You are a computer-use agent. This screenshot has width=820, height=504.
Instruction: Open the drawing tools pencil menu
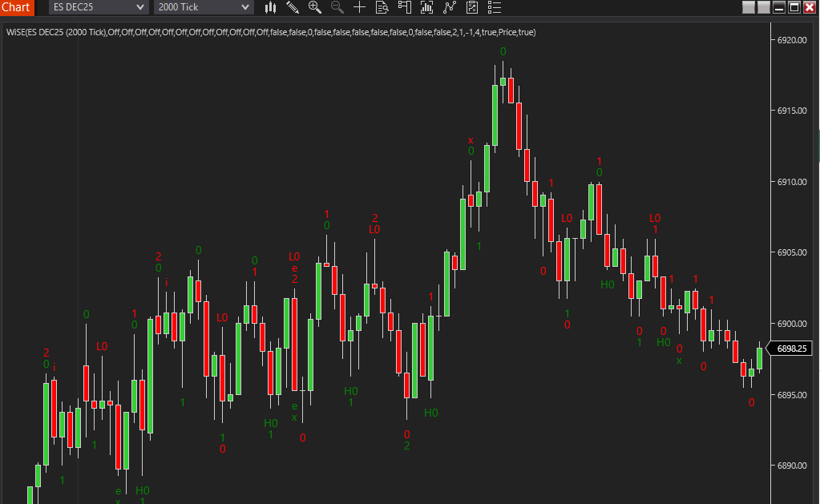point(293,7)
